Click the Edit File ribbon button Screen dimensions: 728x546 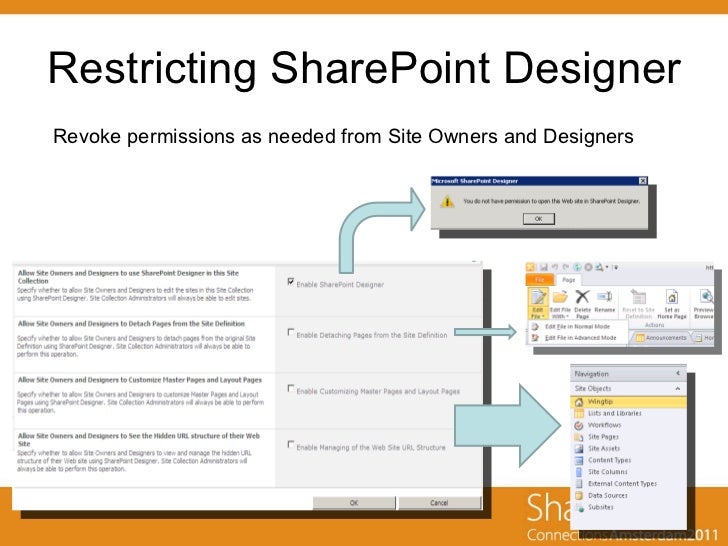[538, 302]
